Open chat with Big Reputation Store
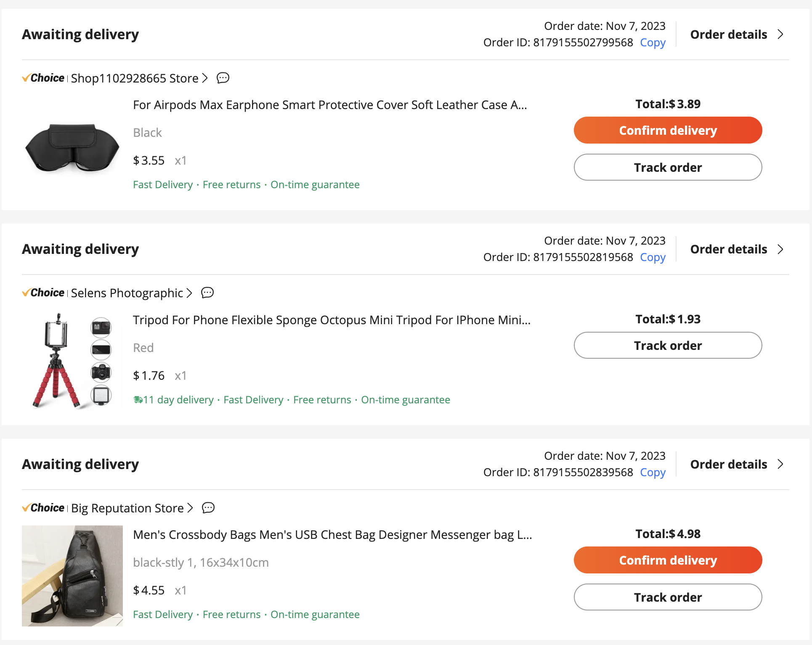This screenshot has height=645, width=812. [207, 508]
